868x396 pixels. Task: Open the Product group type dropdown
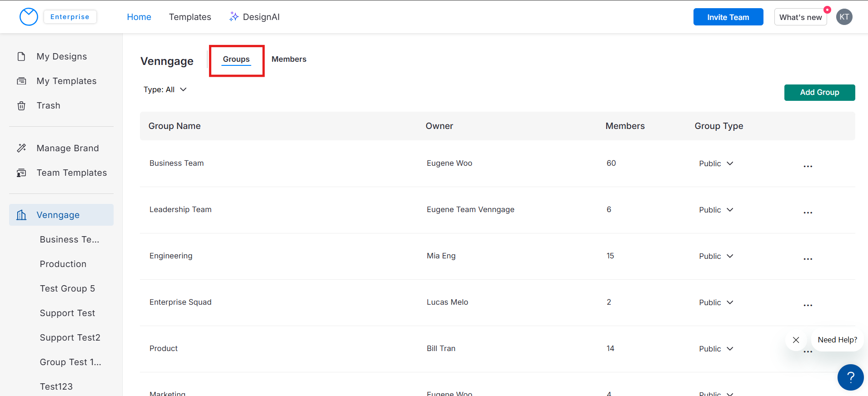(x=716, y=349)
